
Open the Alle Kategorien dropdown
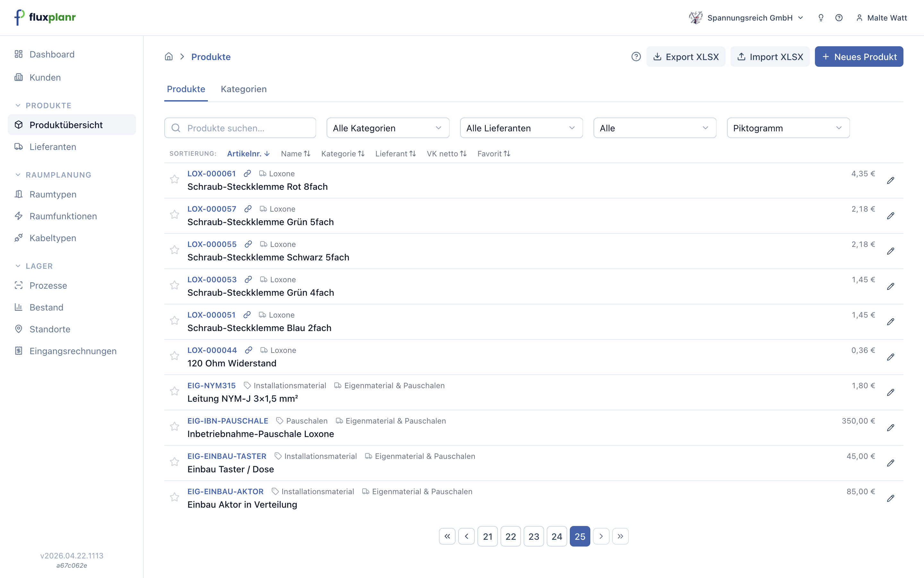[x=388, y=128]
